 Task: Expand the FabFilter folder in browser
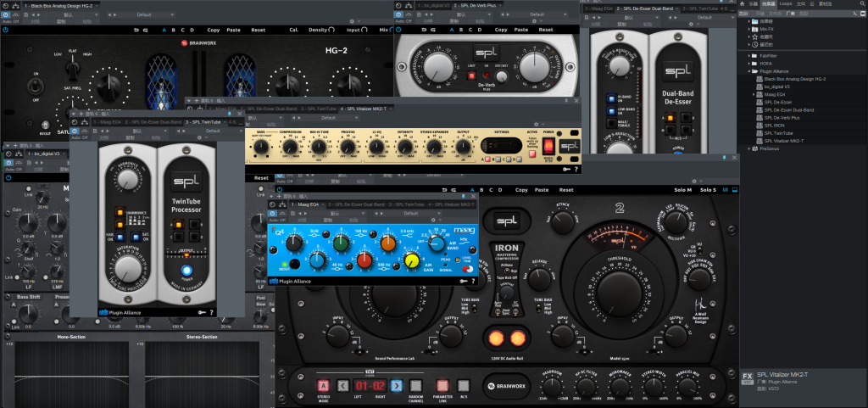749,55
